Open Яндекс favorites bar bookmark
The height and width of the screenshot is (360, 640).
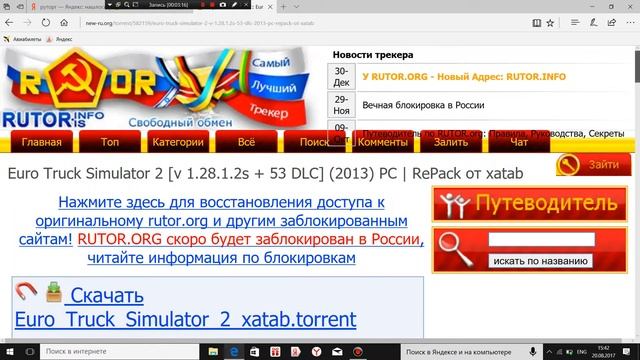(60, 39)
